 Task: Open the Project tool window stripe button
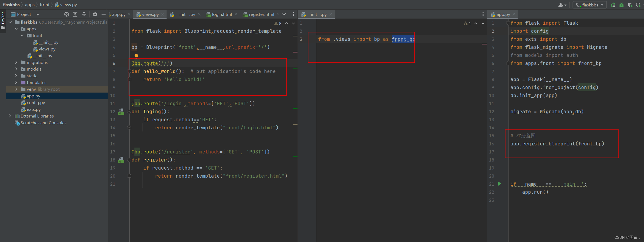3,21
